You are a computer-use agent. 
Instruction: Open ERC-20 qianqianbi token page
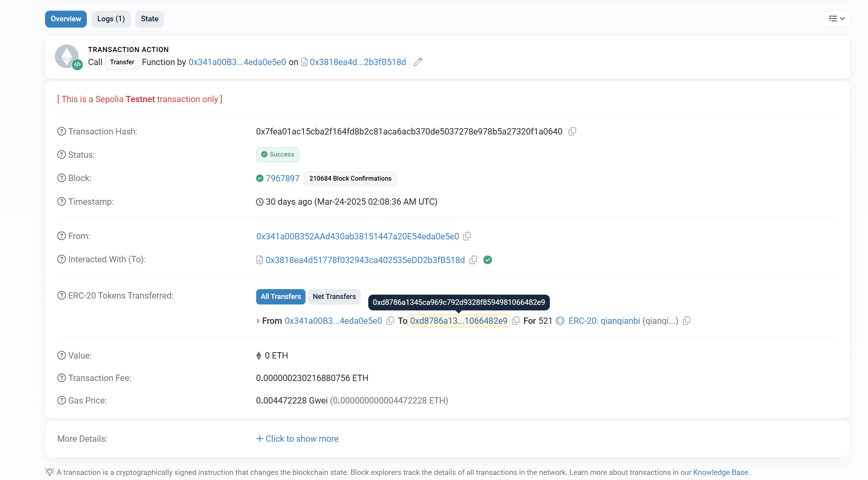click(604, 321)
